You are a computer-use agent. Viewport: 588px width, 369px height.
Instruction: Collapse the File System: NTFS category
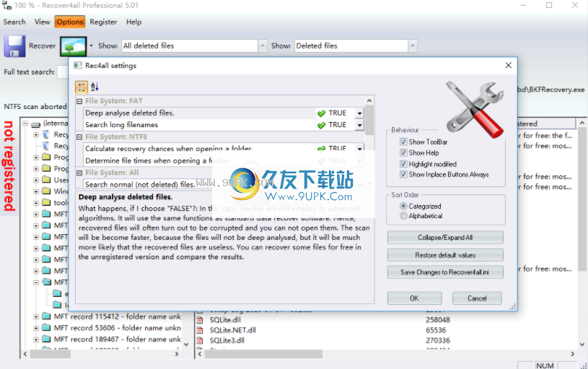tap(79, 137)
